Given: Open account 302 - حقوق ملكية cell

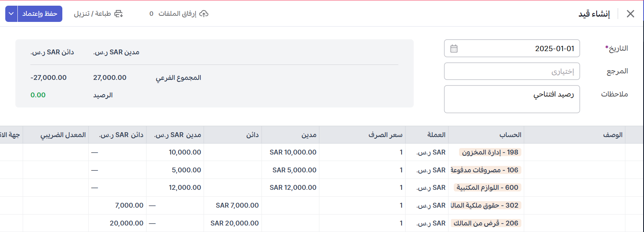Looking at the screenshot, I should pyautogui.click(x=485, y=206).
